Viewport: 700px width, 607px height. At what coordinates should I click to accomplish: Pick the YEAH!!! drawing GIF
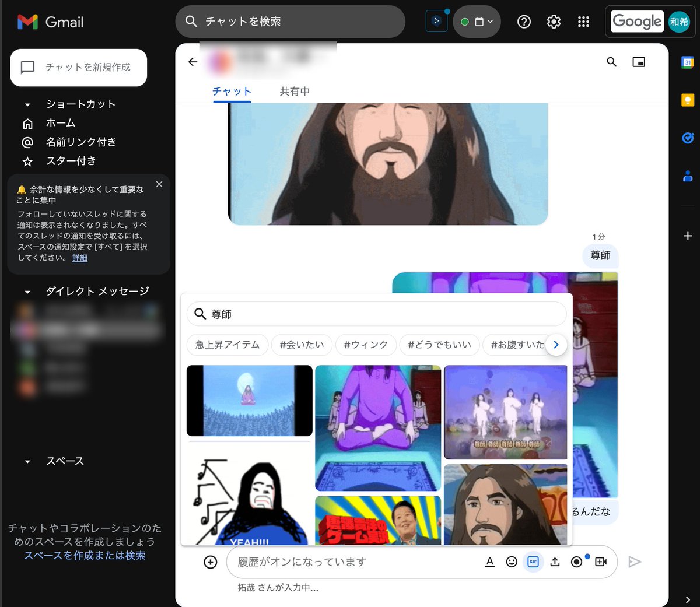coord(250,493)
